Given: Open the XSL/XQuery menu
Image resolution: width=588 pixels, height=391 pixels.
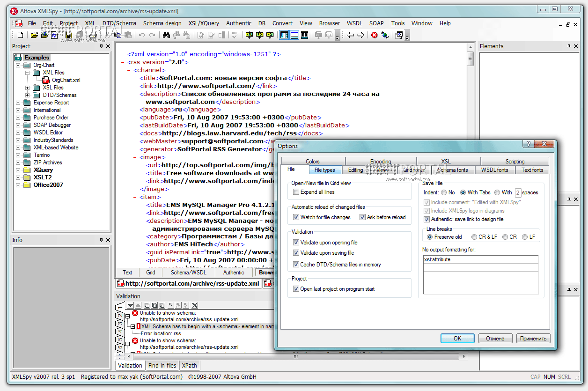Looking at the screenshot, I should pyautogui.click(x=204, y=23).
